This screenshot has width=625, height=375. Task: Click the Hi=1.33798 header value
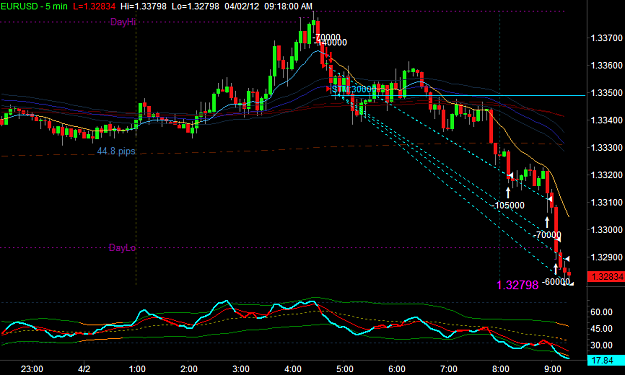tap(143, 6)
